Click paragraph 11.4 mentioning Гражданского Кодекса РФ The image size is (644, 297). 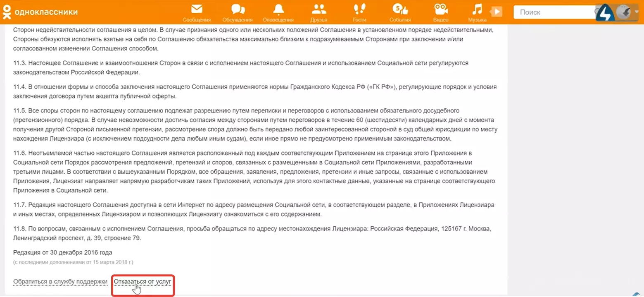click(255, 91)
